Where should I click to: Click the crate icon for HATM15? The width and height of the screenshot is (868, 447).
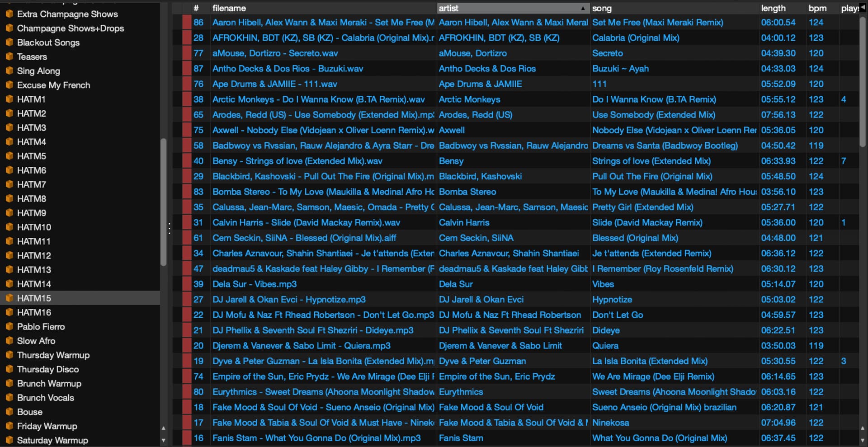point(9,298)
